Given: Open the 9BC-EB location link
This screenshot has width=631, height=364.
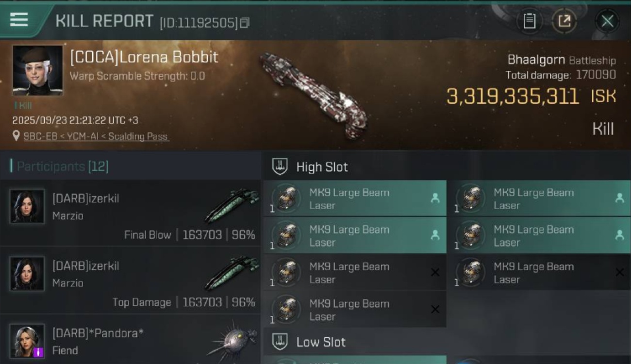Looking at the screenshot, I should coord(96,136).
